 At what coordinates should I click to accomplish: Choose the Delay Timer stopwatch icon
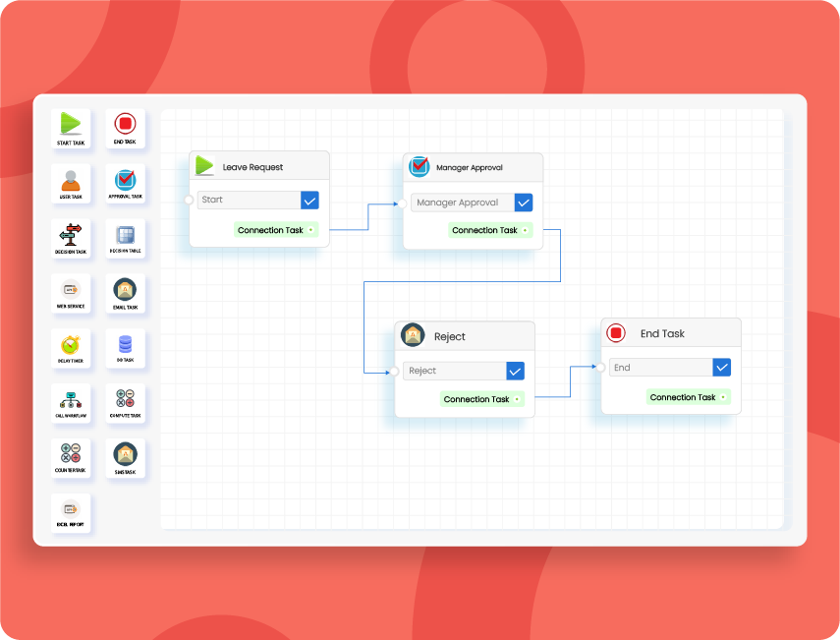click(71, 345)
